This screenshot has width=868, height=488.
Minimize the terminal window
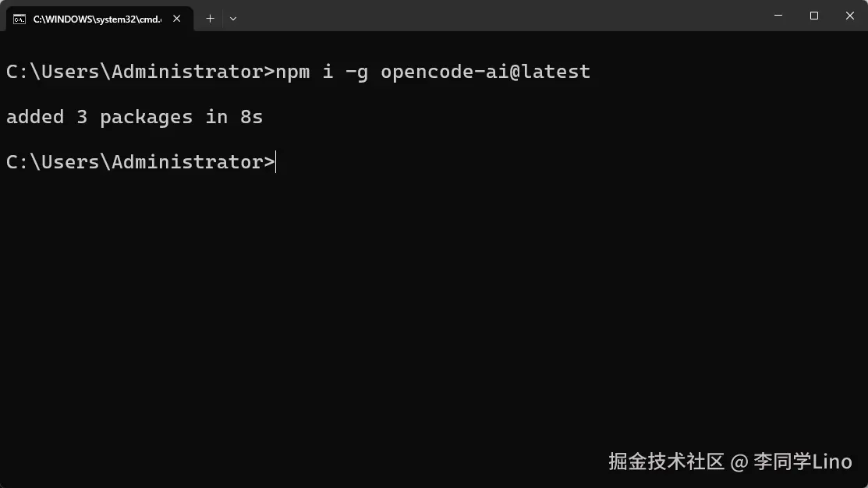(778, 16)
